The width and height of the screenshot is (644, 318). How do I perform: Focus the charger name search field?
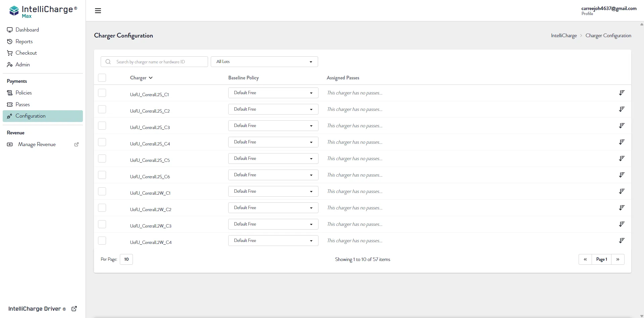(x=154, y=62)
